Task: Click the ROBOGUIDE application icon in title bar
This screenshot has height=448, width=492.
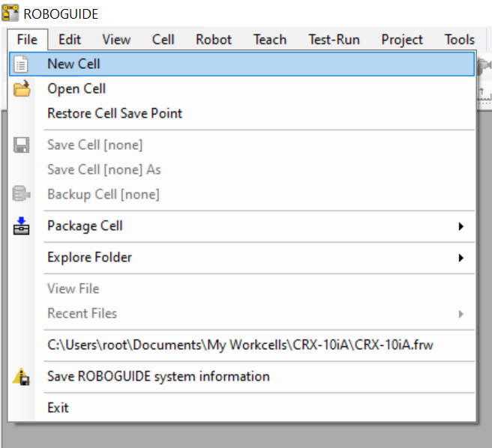Action: click(10, 13)
